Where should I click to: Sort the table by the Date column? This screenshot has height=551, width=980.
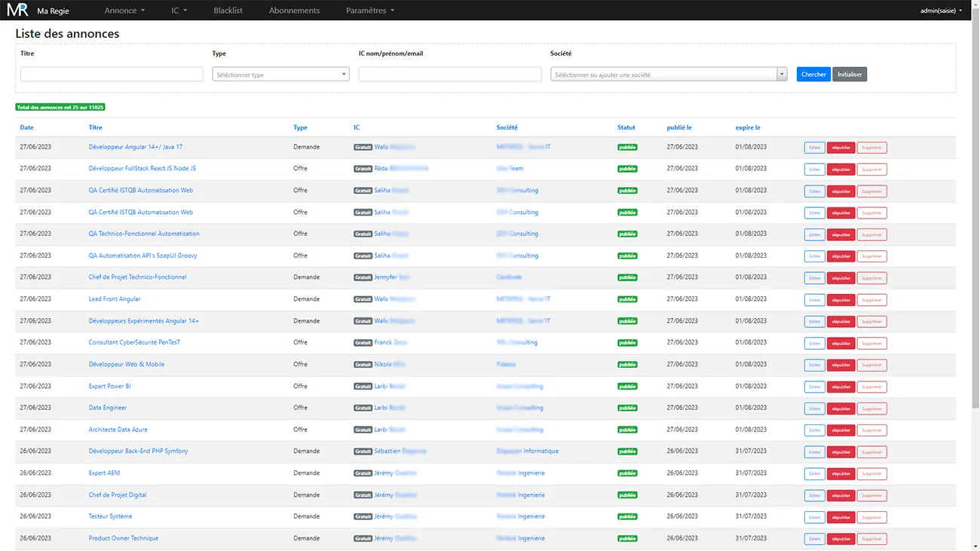coord(26,127)
